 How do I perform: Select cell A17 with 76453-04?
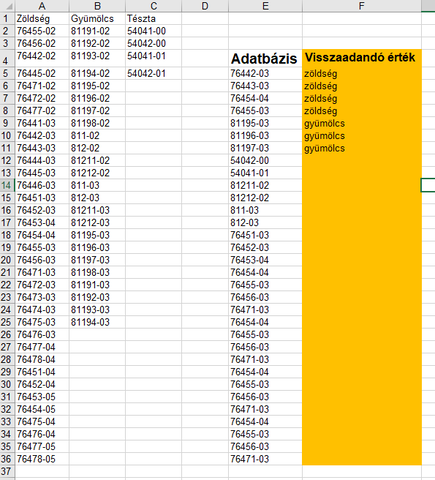click(x=42, y=223)
